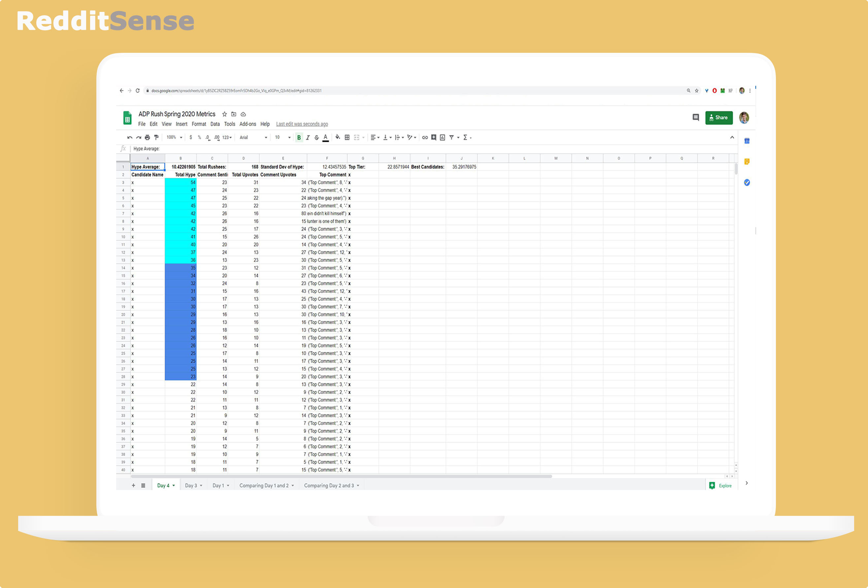
Task: Insert a chart
Action: point(443,137)
